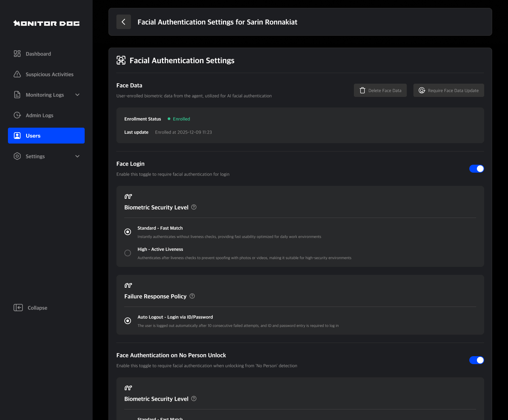Open the Dashboard panel
Image resolution: width=508 pixels, height=420 pixels.
click(x=38, y=54)
